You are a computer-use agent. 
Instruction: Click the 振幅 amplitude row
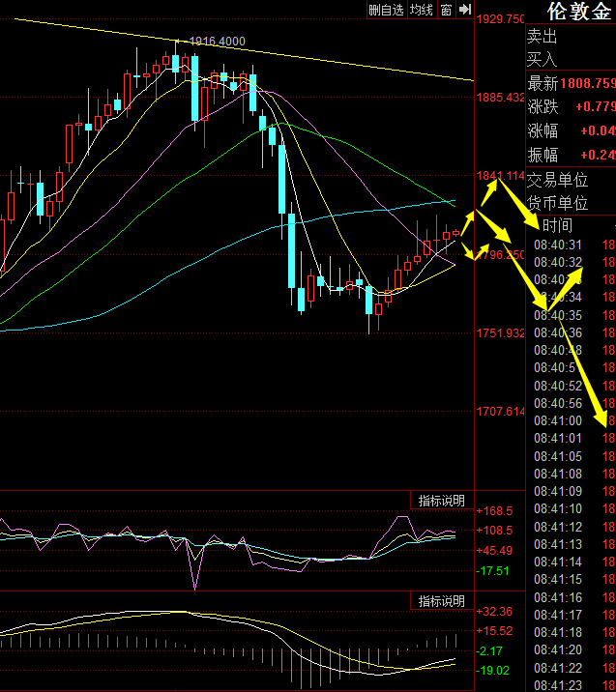(571, 155)
